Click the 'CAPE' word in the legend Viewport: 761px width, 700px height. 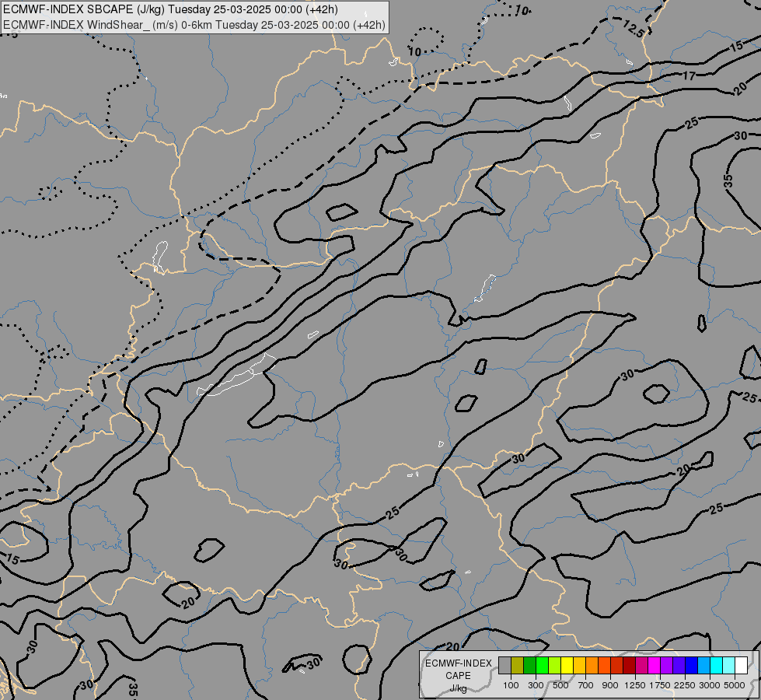click(458, 676)
